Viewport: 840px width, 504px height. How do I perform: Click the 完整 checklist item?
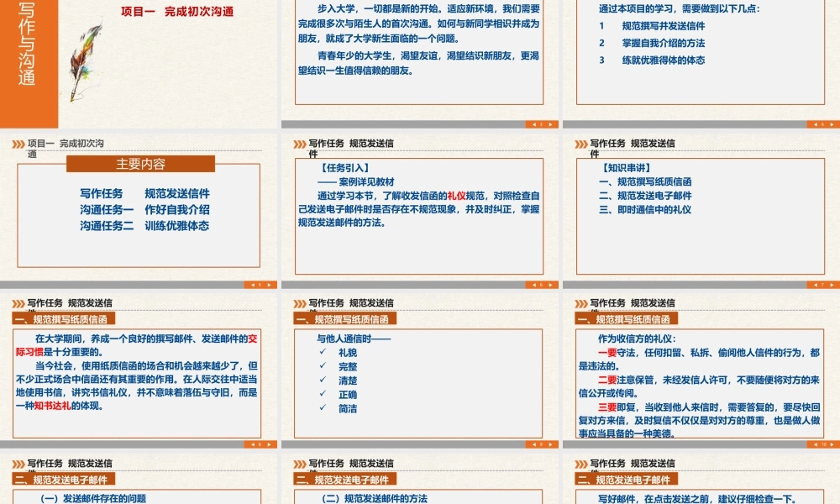coord(348,367)
